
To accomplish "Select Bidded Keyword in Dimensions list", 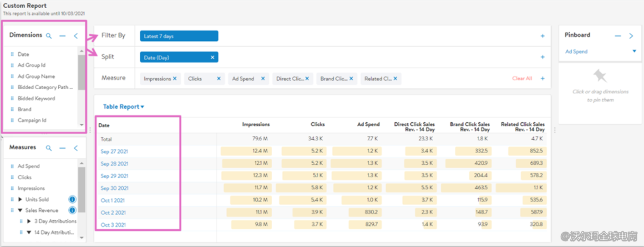I will 36,98.
